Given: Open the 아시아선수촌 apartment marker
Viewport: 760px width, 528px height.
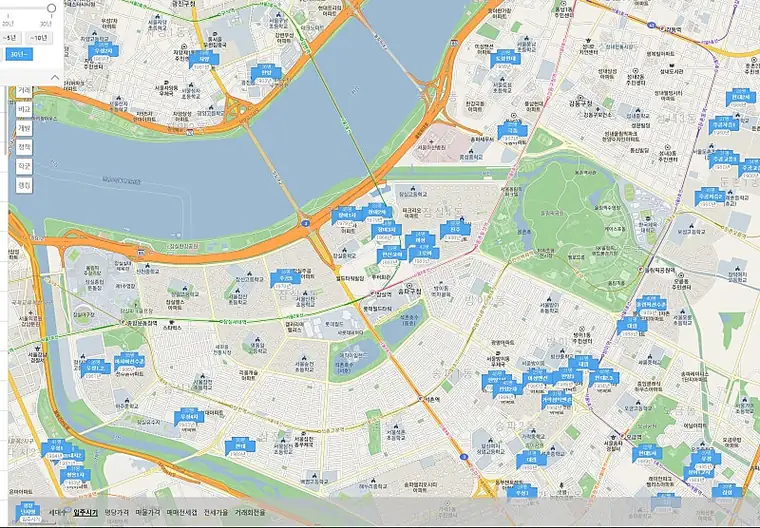Looking at the screenshot, I should 129,361.
